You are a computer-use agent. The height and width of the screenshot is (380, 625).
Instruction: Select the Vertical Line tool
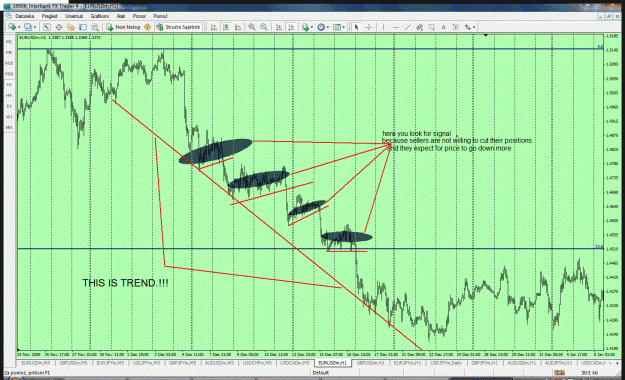point(383,27)
